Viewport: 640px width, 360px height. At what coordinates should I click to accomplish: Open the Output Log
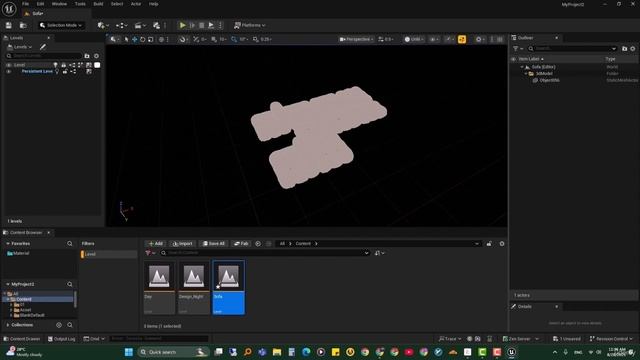pyautogui.click(x=62, y=339)
